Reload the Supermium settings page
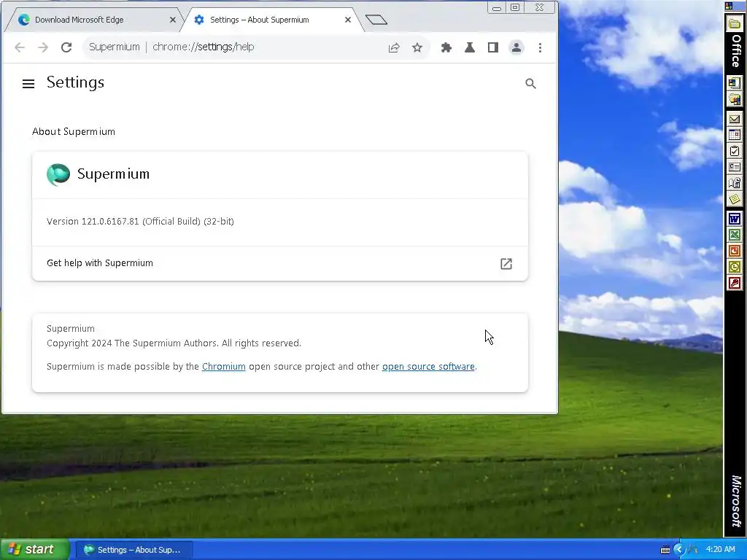Screen dimensions: 747x560 [66, 47]
